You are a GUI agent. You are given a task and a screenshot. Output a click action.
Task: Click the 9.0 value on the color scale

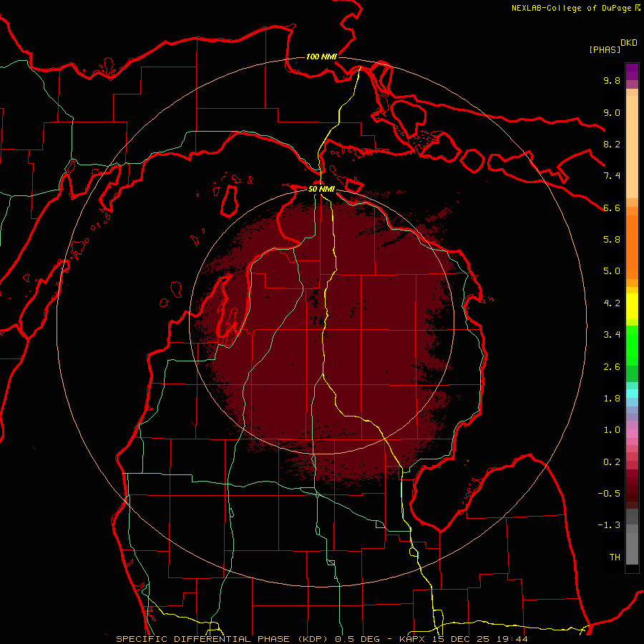(x=612, y=112)
